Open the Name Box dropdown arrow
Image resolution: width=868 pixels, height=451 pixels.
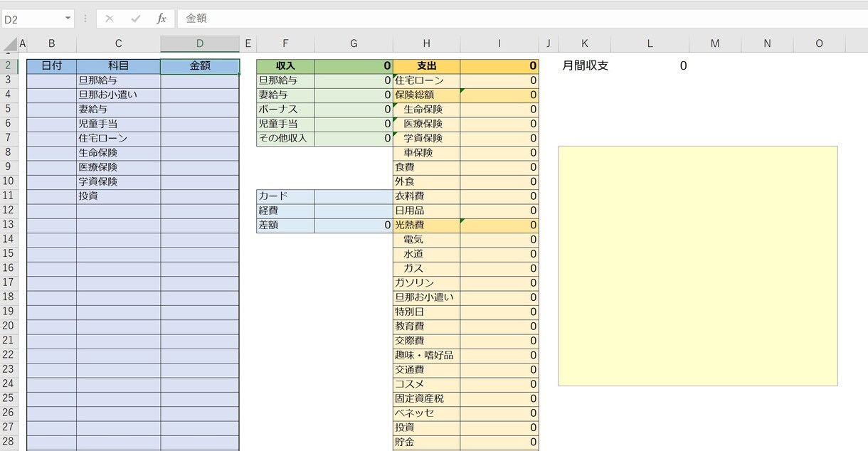tap(68, 18)
